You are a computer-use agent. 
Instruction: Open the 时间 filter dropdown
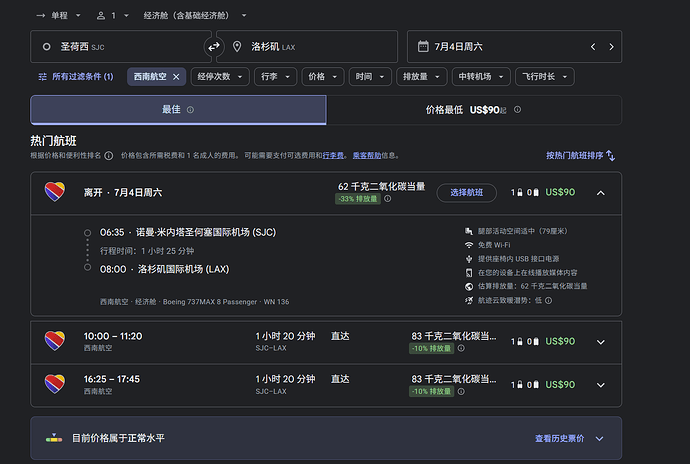click(370, 77)
